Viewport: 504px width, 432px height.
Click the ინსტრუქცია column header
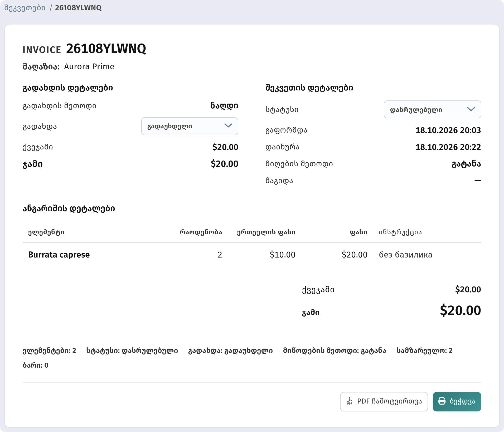point(400,232)
